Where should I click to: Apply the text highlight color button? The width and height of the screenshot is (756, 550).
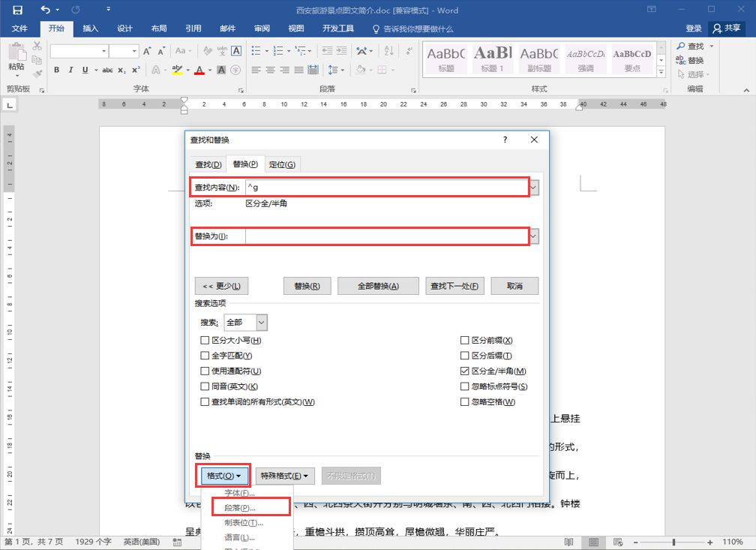pos(177,71)
